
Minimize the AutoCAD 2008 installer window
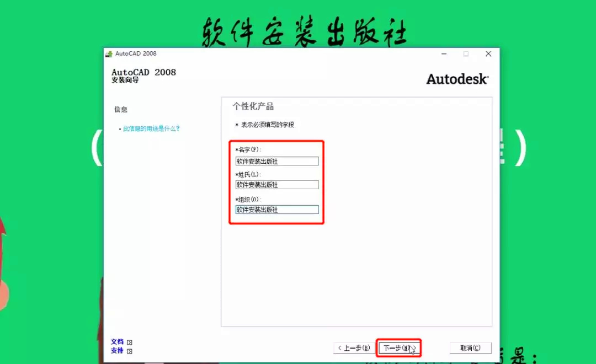coord(444,54)
